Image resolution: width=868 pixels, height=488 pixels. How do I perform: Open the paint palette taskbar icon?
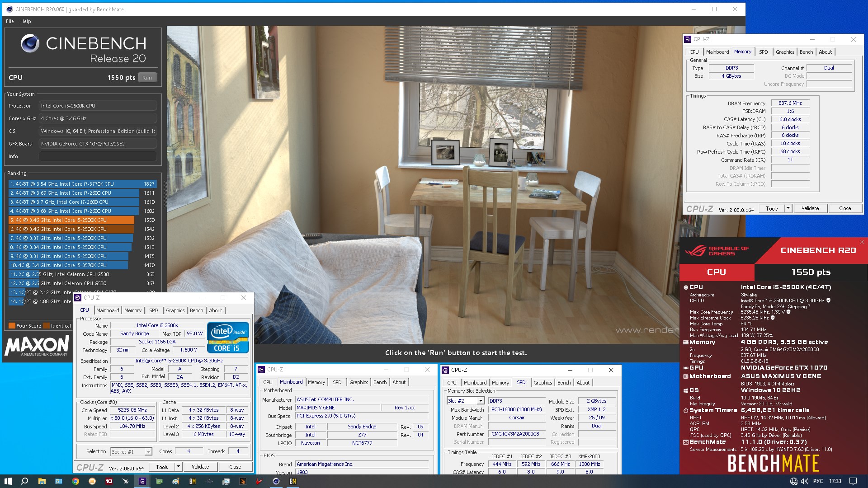coord(176,481)
